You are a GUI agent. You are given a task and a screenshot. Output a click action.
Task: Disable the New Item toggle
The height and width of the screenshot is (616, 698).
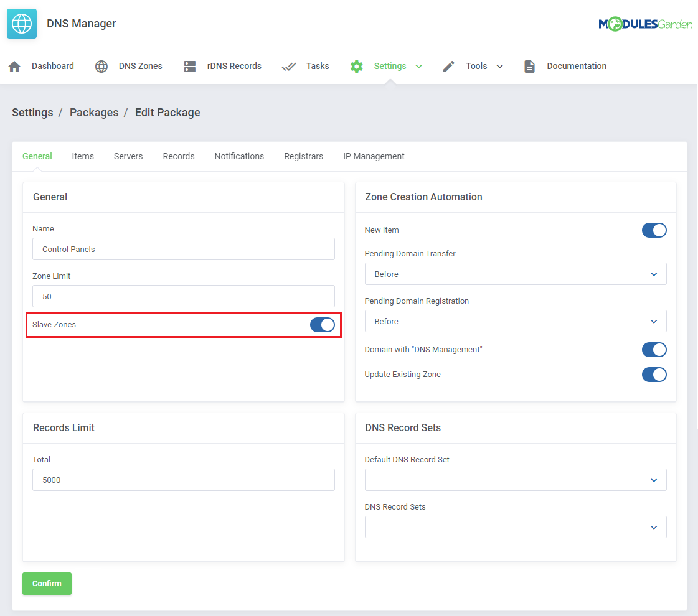654,230
